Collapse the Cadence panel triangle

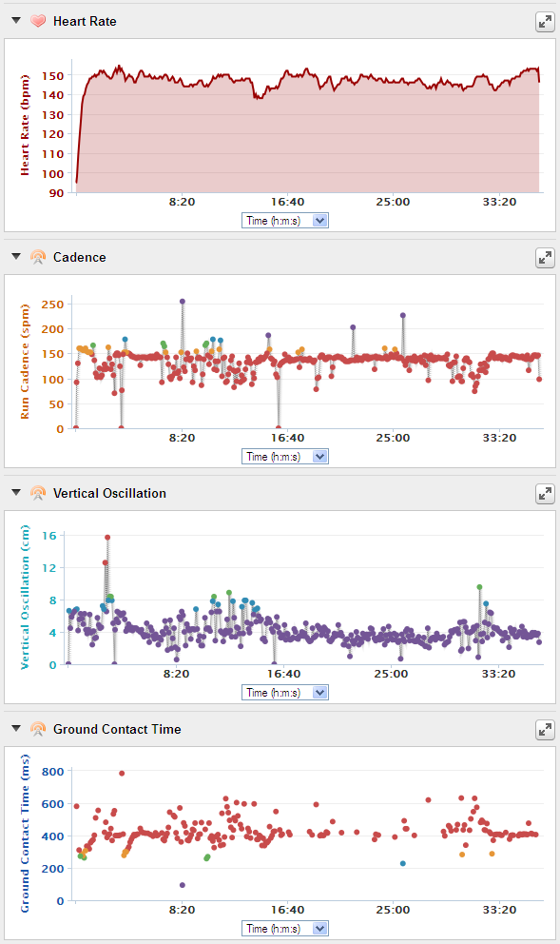pyautogui.click(x=16, y=257)
